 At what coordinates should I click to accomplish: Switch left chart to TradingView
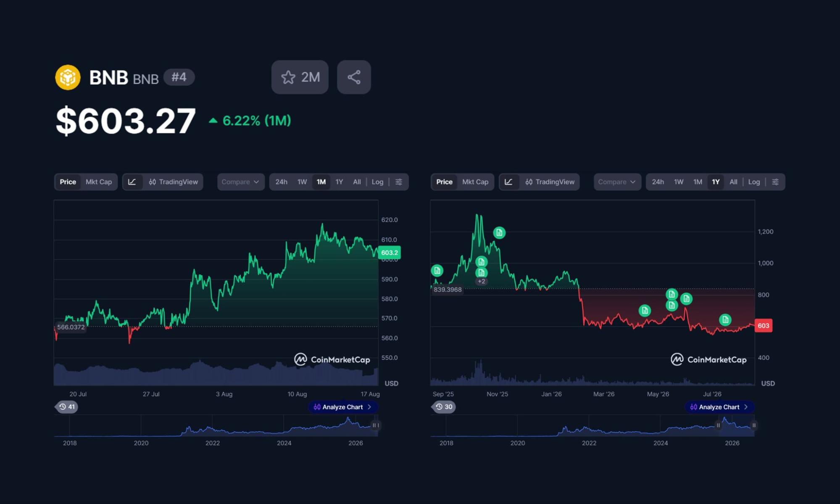(173, 182)
